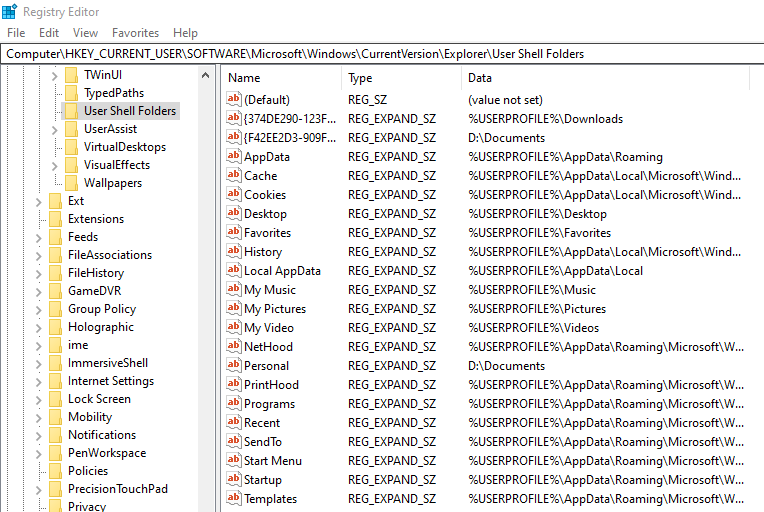
Task: Expand the Ext key
Action: pos(38,202)
